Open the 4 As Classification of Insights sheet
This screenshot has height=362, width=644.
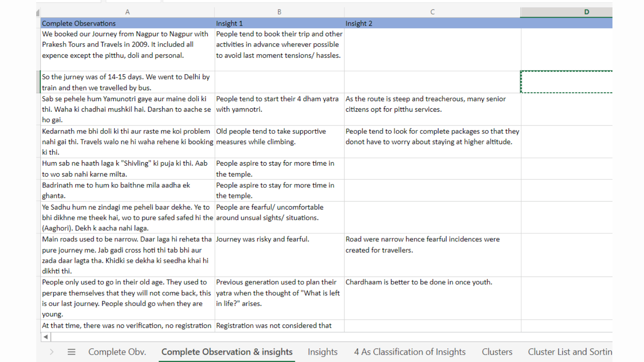coord(410,352)
